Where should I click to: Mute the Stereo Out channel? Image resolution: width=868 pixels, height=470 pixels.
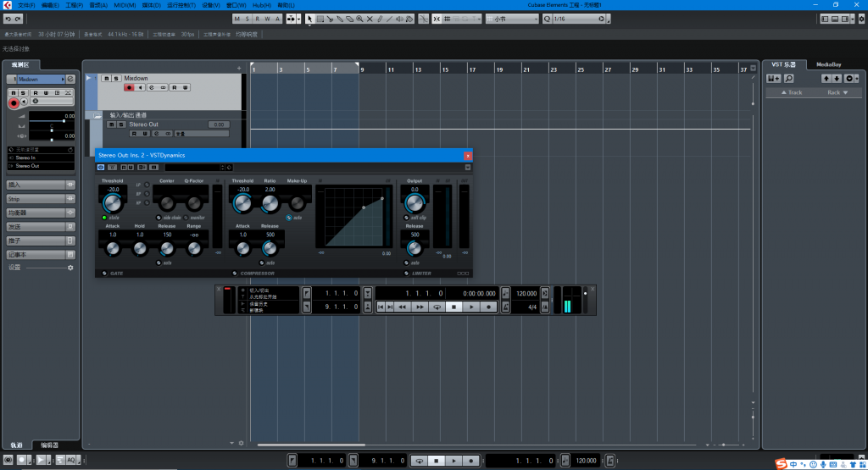(111, 124)
